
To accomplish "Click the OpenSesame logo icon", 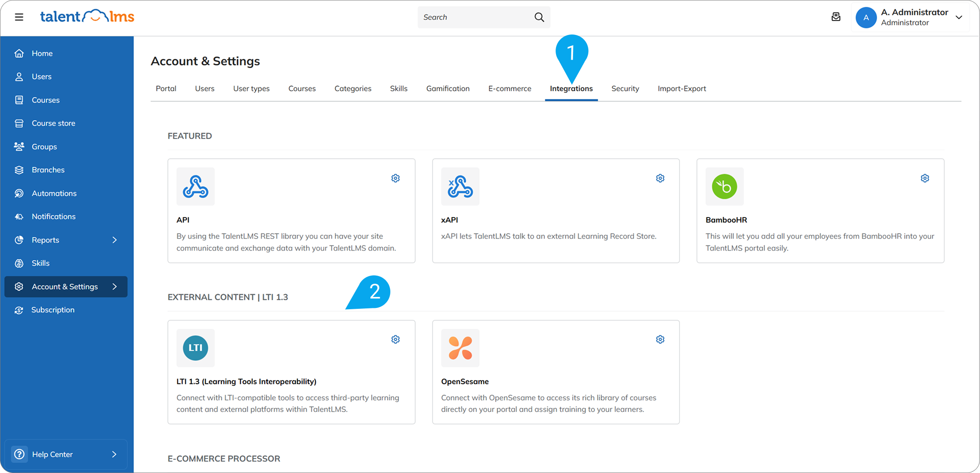I will pyautogui.click(x=460, y=348).
